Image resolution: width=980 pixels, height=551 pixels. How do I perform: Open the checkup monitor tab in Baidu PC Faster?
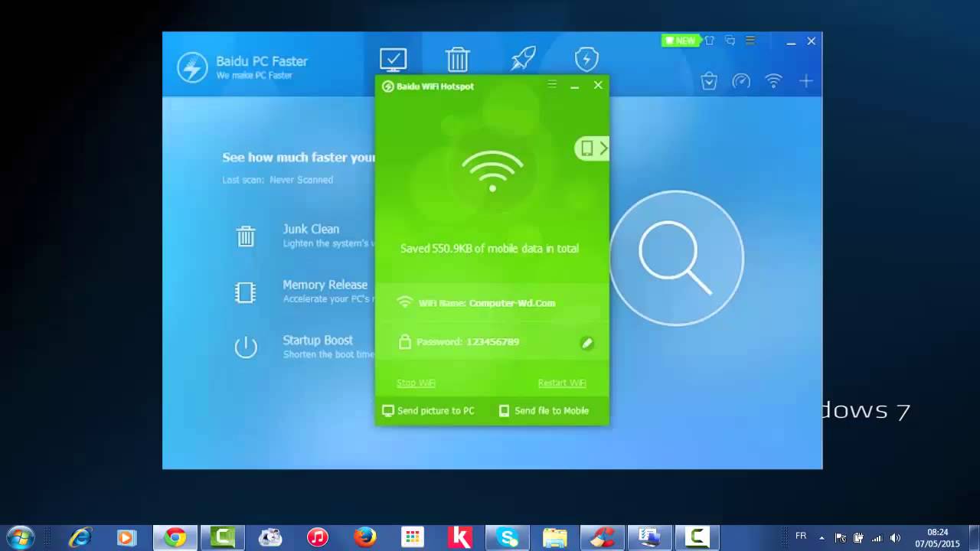click(393, 59)
